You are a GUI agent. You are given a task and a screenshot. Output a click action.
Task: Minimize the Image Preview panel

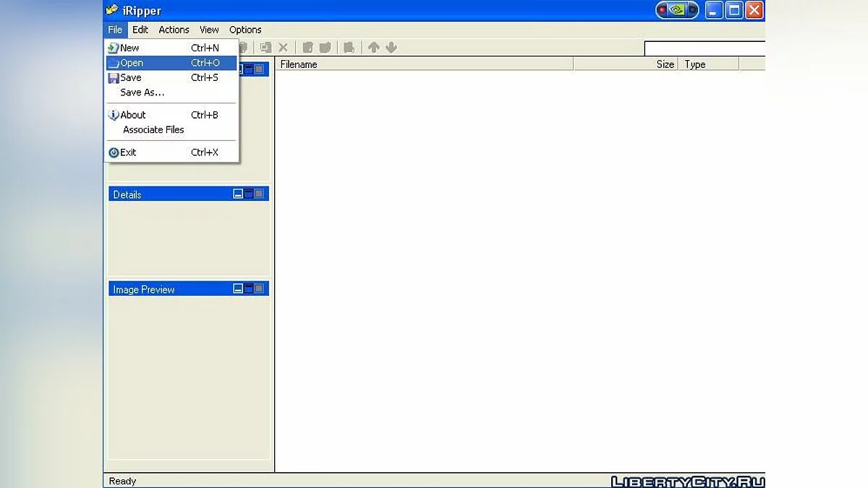tap(238, 288)
